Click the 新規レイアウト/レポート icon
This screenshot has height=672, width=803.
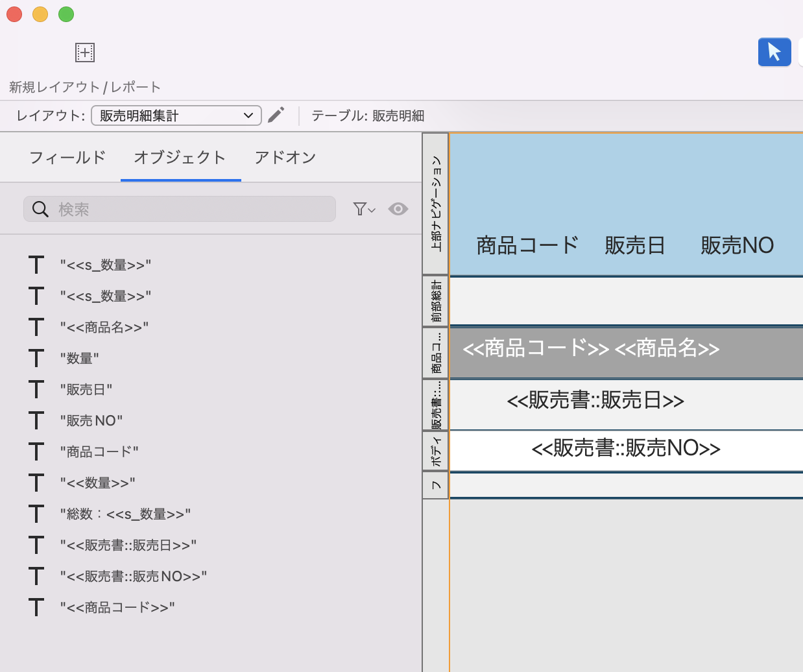pyautogui.click(x=84, y=53)
